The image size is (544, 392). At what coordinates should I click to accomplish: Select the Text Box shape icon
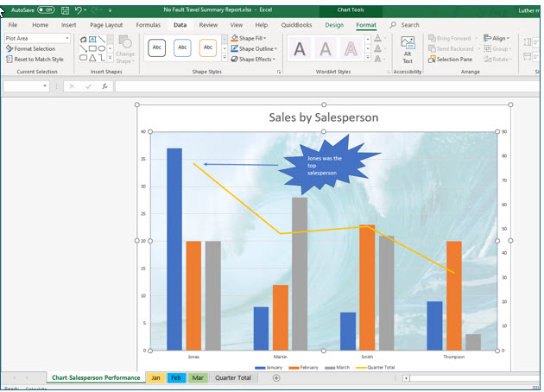[x=92, y=39]
